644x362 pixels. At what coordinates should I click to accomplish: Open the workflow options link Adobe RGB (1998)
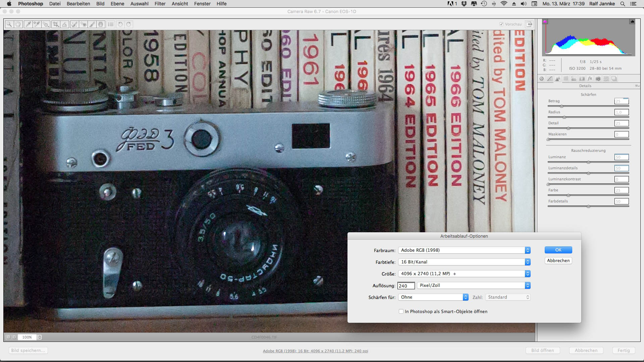coord(315,351)
